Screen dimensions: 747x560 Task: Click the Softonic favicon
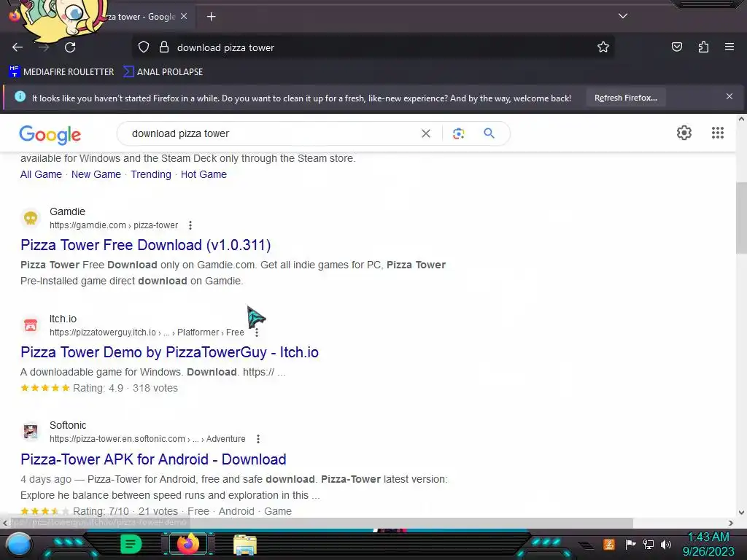[x=31, y=432]
